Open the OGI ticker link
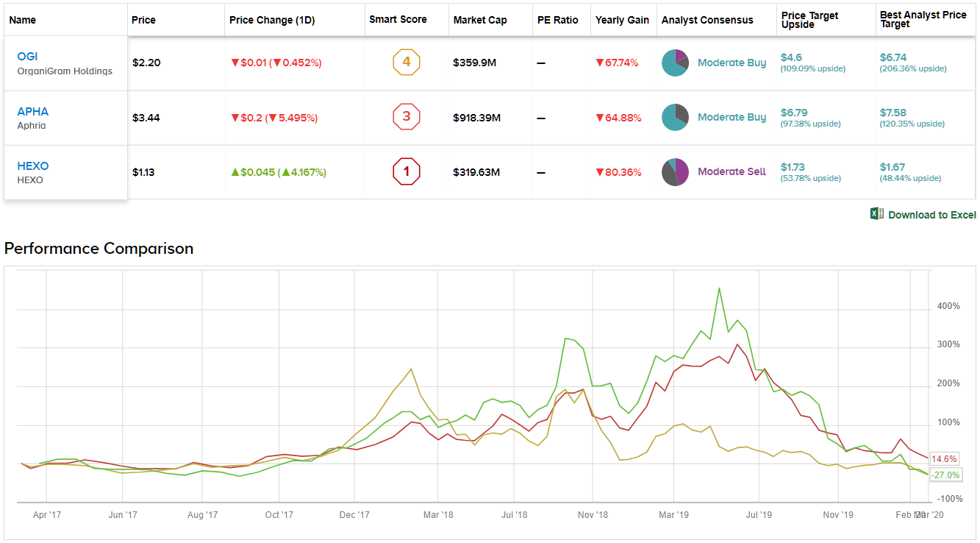This screenshot has width=980, height=543. point(27,57)
